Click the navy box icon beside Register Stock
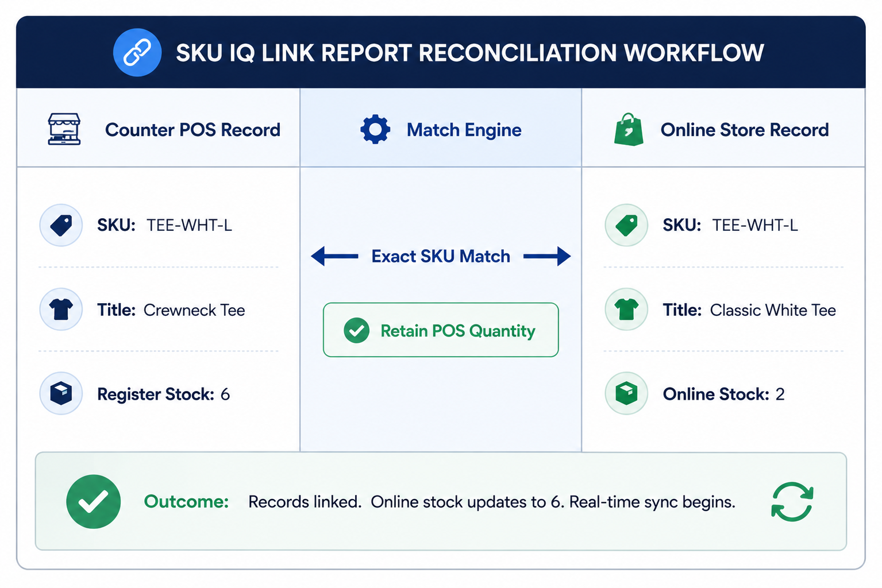Screen dimensions: 882x588 click(61, 394)
